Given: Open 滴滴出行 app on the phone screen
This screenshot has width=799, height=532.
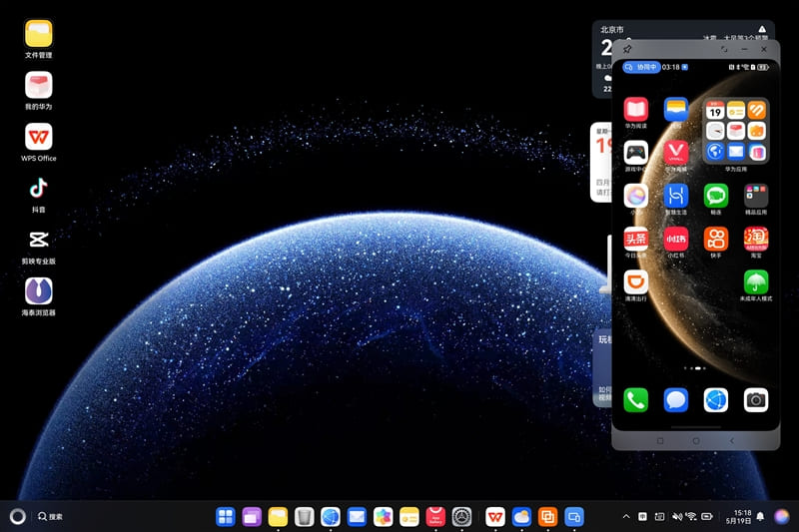Looking at the screenshot, I should click(x=636, y=282).
